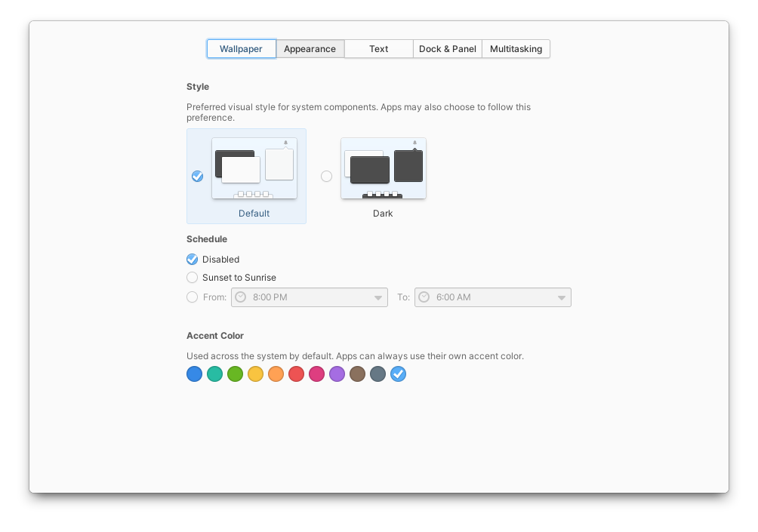
Task: Select the teal accent color
Action: pos(214,374)
